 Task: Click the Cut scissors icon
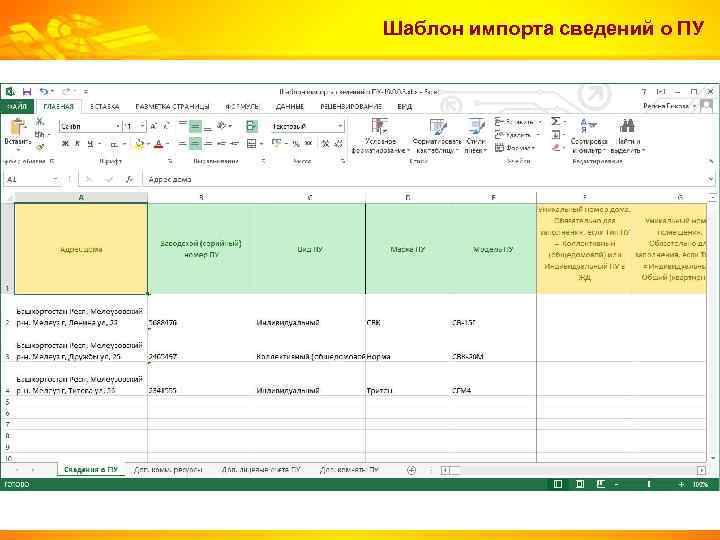click(x=40, y=121)
